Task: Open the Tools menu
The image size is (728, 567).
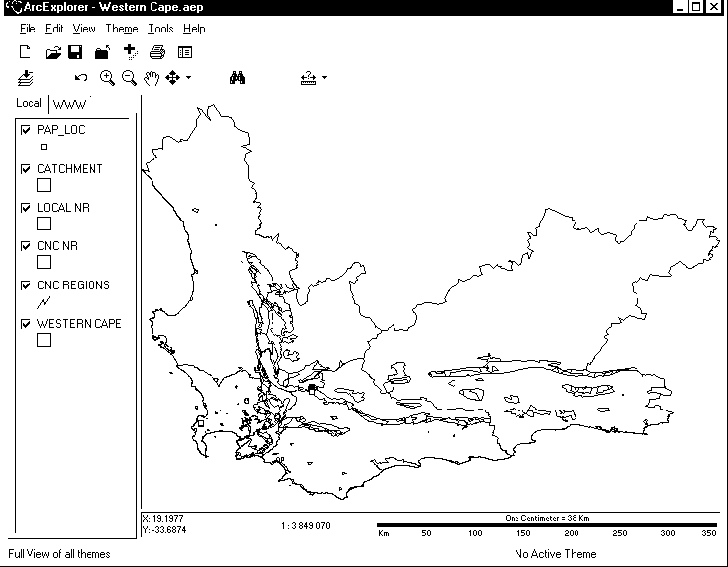Action: tap(160, 29)
